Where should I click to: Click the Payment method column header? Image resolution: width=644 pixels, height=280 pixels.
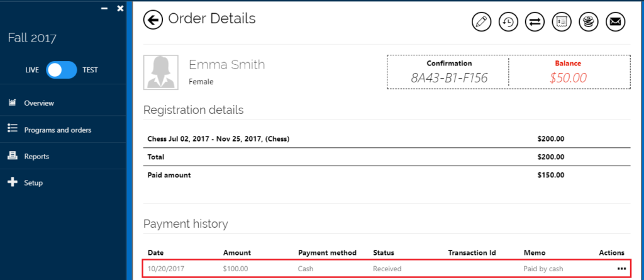(327, 252)
